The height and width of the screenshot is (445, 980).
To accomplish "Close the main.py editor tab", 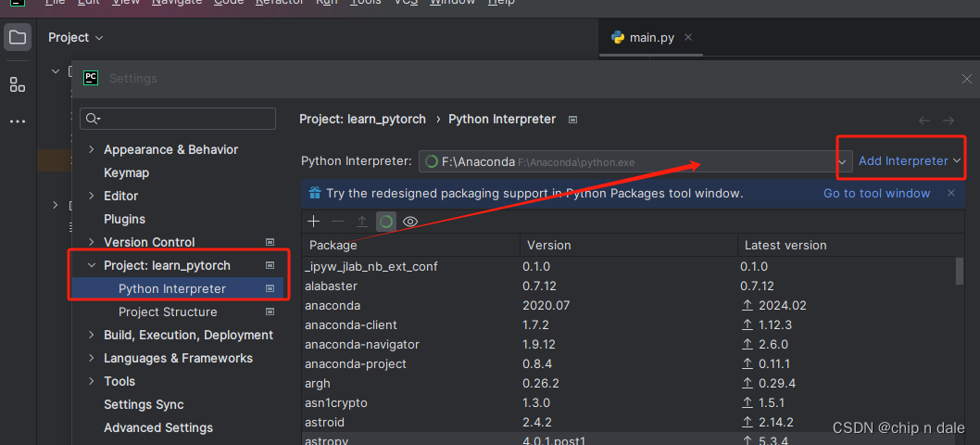I will 688,38.
